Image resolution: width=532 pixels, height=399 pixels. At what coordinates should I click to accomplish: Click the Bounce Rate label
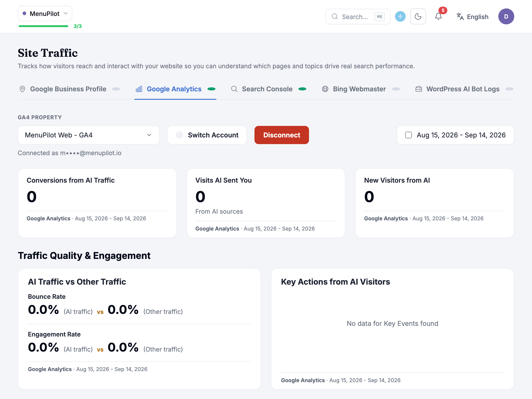[47, 297]
